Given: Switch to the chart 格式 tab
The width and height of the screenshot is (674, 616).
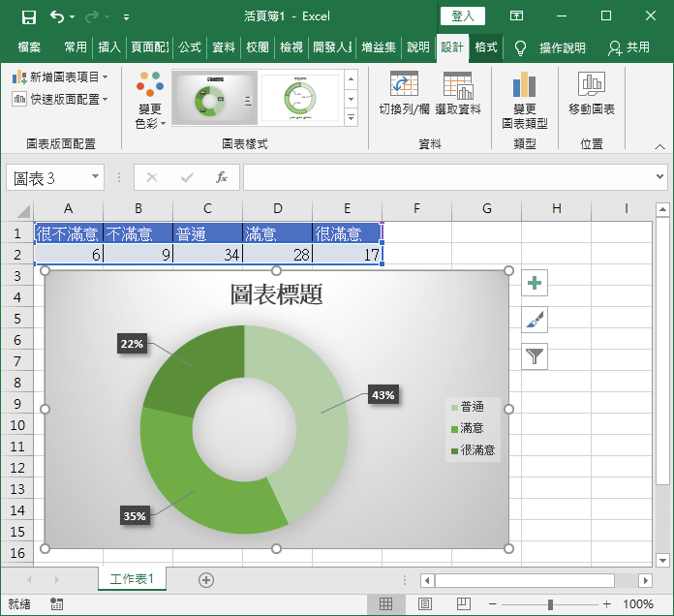Looking at the screenshot, I should tap(486, 46).
